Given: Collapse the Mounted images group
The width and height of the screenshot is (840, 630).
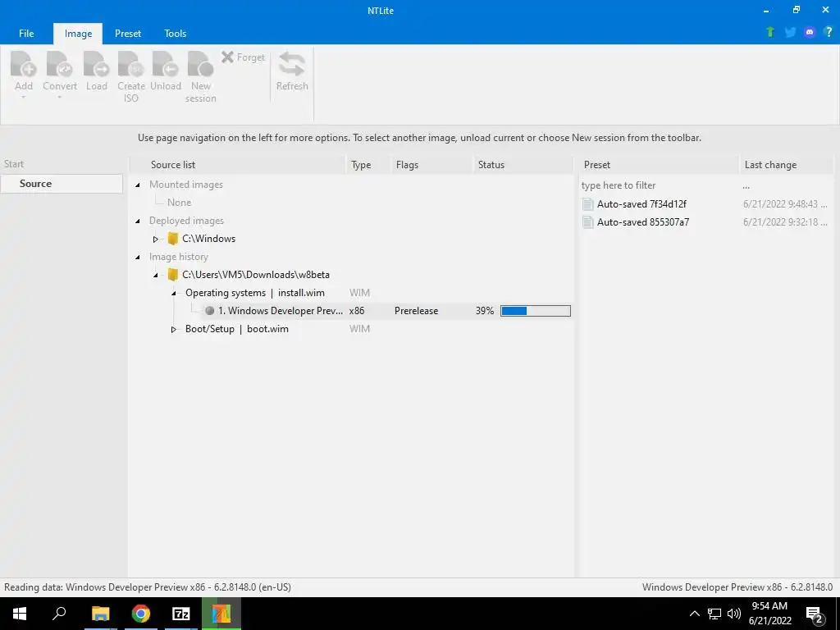Looking at the screenshot, I should 138,185.
